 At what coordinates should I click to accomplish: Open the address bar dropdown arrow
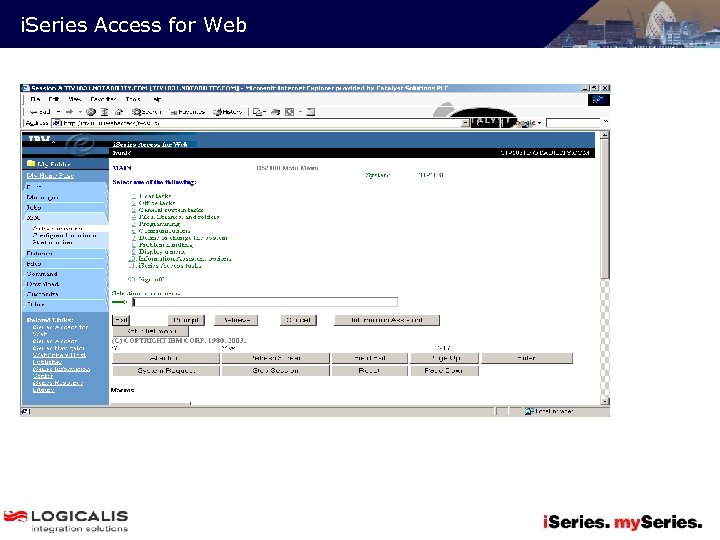pos(465,123)
